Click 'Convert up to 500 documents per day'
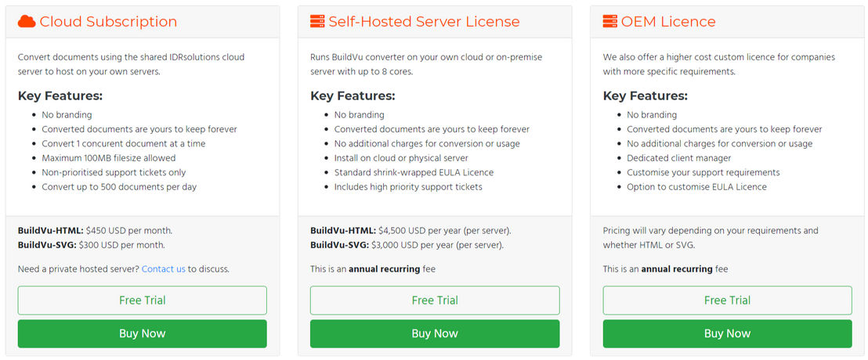Viewport: 868px width, 360px height. point(119,187)
